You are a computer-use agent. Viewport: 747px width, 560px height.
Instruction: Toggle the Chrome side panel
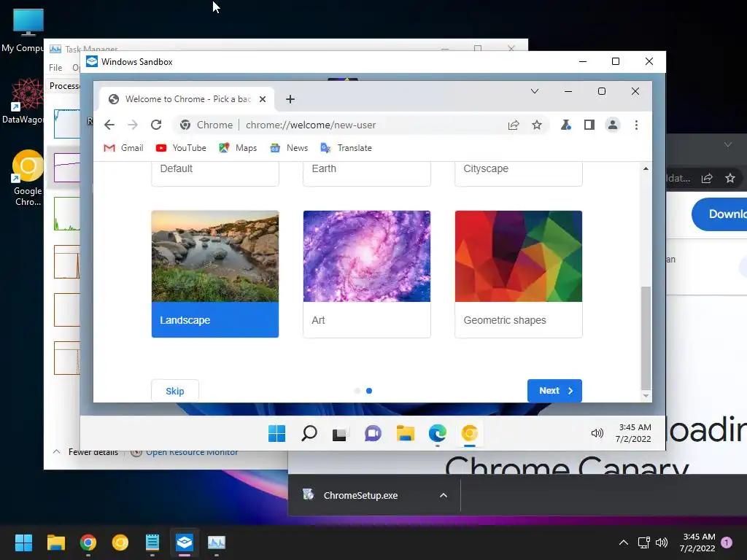tap(589, 125)
